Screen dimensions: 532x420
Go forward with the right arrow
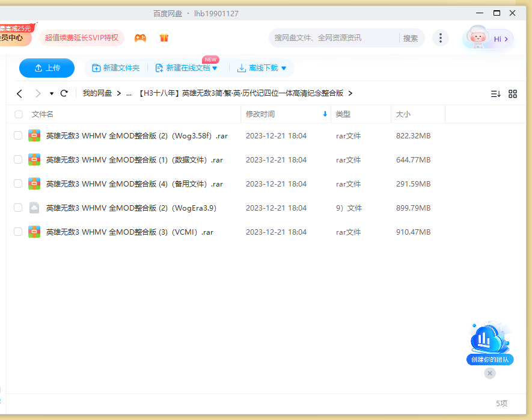38,93
